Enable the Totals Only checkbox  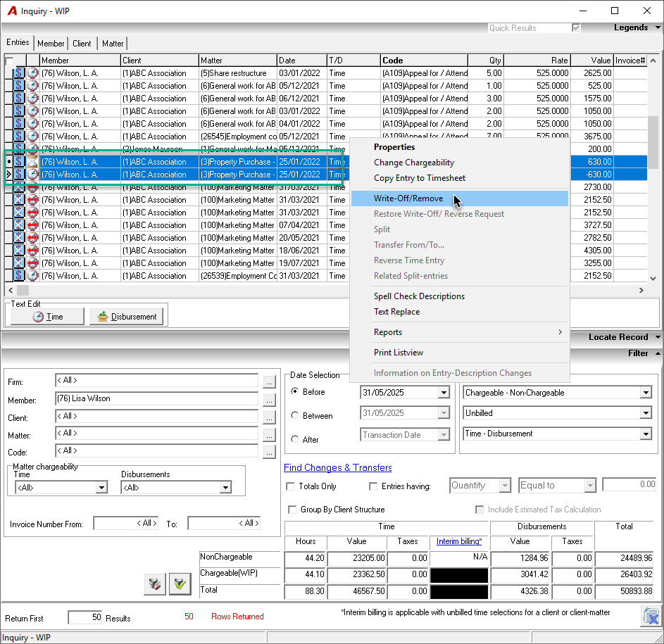coord(291,486)
